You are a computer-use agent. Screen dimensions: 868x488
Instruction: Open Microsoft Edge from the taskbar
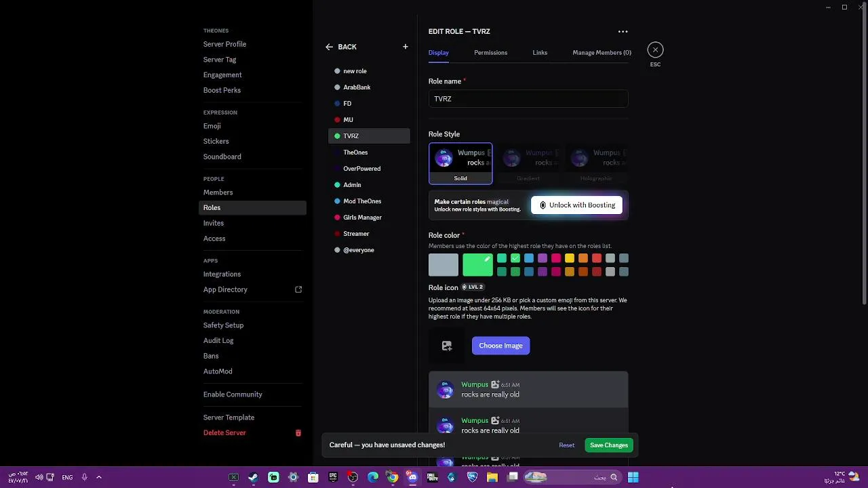(372, 477)
